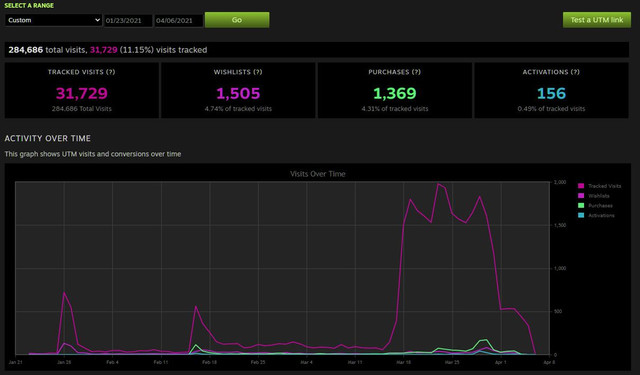
Task: Click the Tracked Visits legend label
Action: (604, 186)
